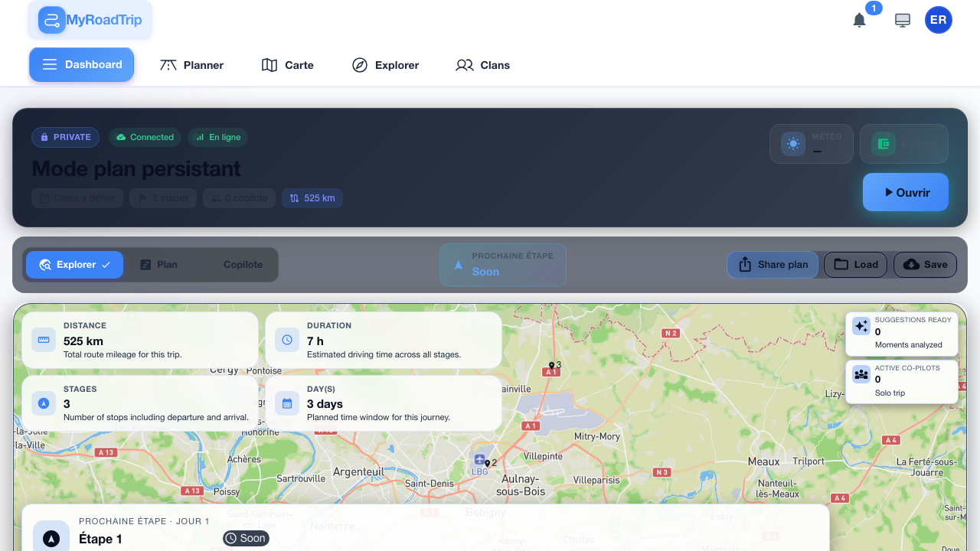Switch to the Carte tab
The height and width of the screenshot is (551, 980).
288,65
